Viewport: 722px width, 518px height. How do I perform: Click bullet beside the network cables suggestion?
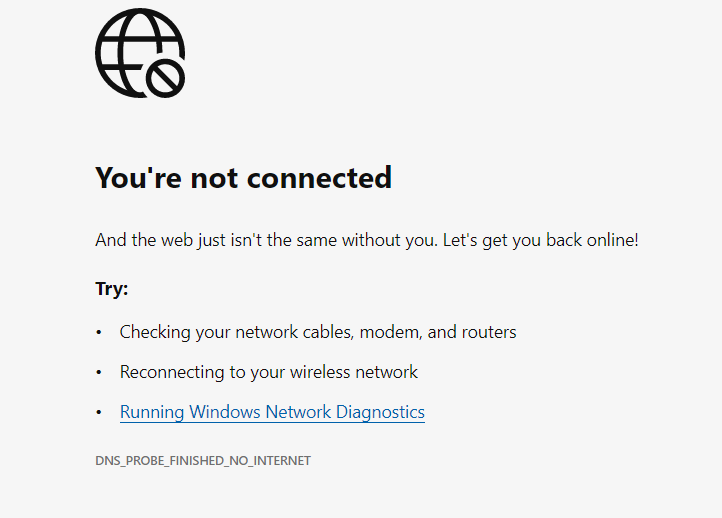click(99, 332)
